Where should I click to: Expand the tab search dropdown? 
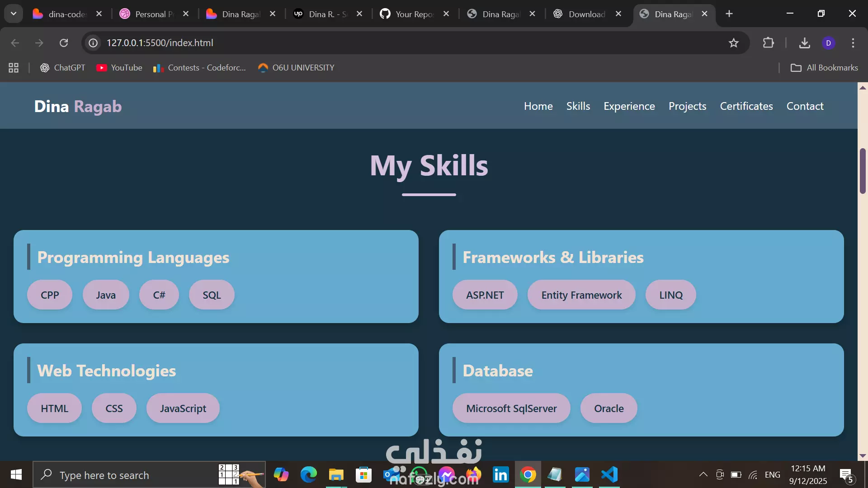click(x=14, y=14)
